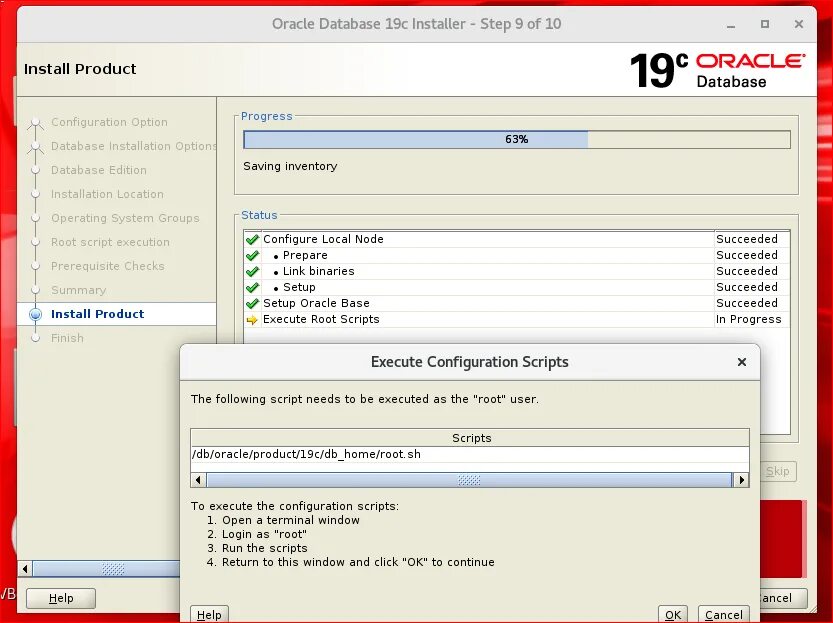The width and height of the screenshot is (833, 623).
Task: Select the Database Edition step
Action: tap(98, 170)
